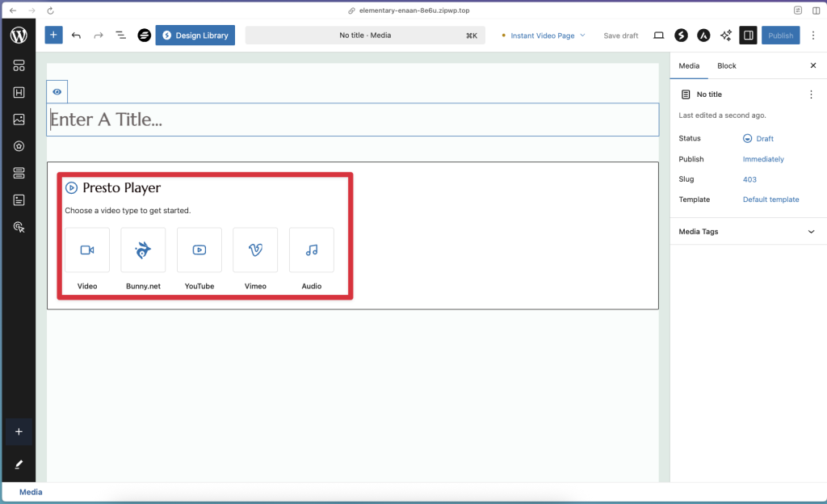Open the browser split view icon

coord(816,10)
